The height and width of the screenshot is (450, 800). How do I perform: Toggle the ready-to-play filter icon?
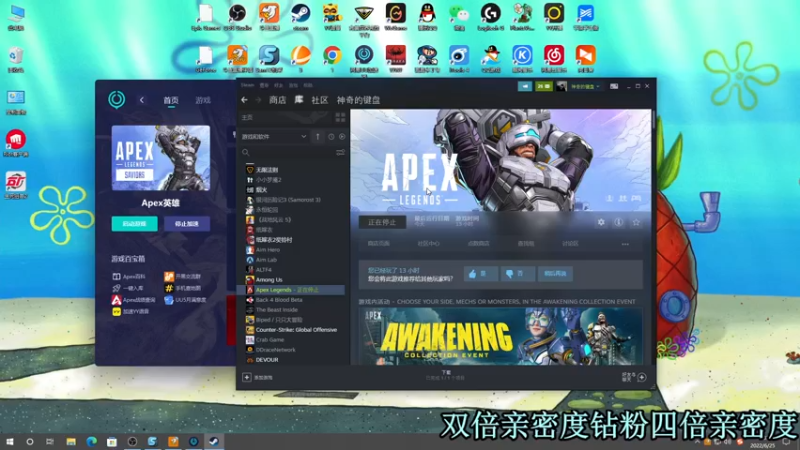(x=342, y=137)
